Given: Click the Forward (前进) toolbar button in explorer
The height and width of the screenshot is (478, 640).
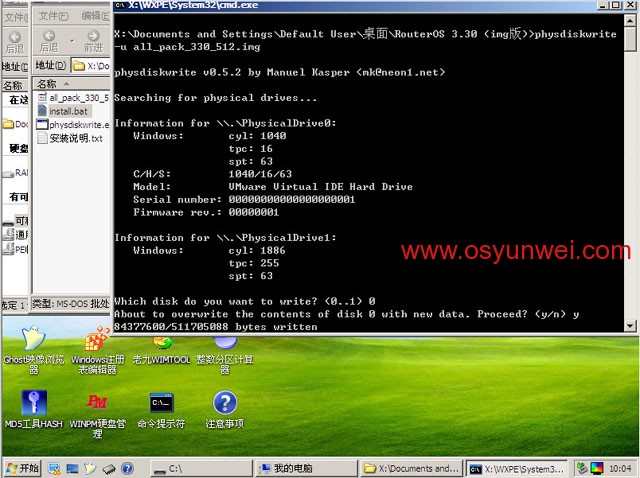Looking at the screenshot, I should point(93,41).
